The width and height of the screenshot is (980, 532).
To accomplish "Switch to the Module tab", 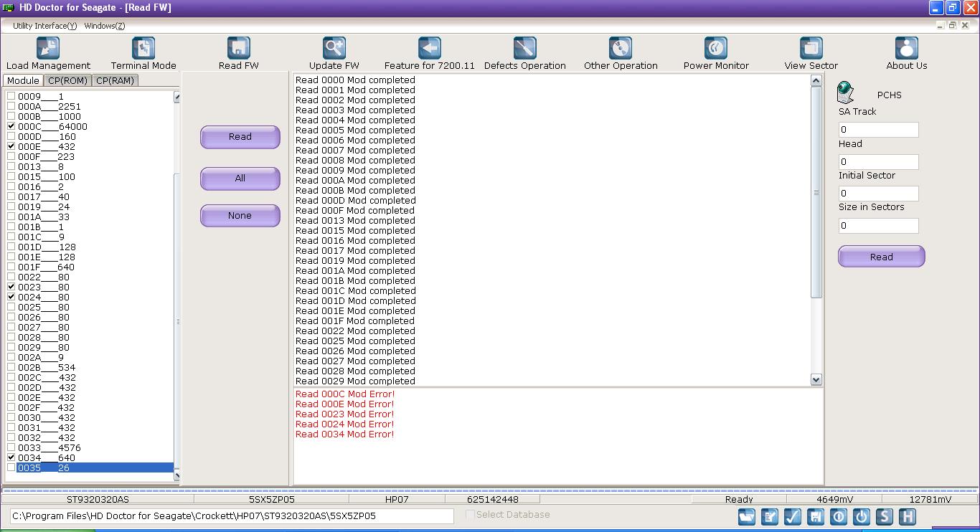I will [23, 80].
